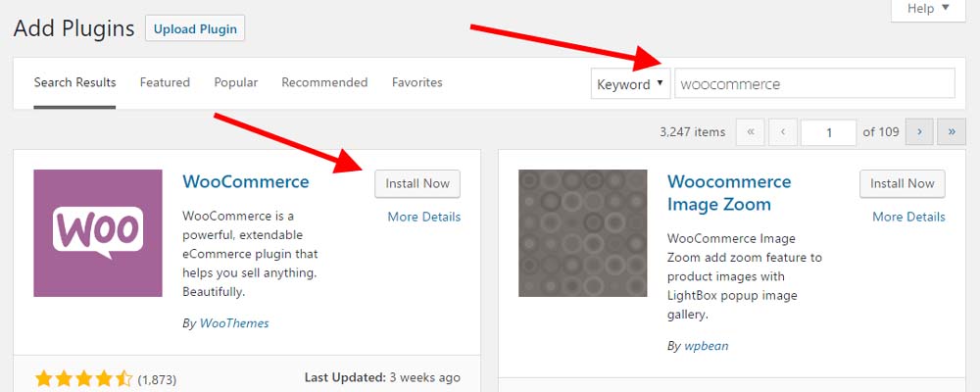Switch to the Featured tab
980x392 pixels.
(165, 82)
